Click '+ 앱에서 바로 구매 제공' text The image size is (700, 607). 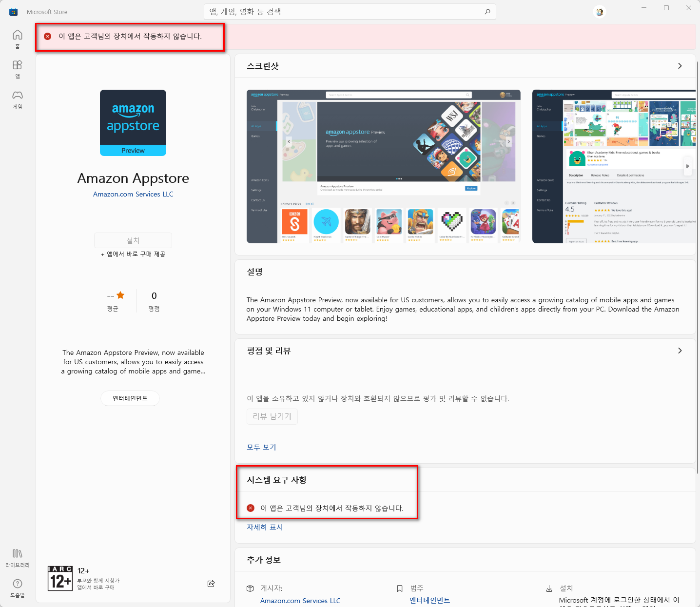coord(133,254)
